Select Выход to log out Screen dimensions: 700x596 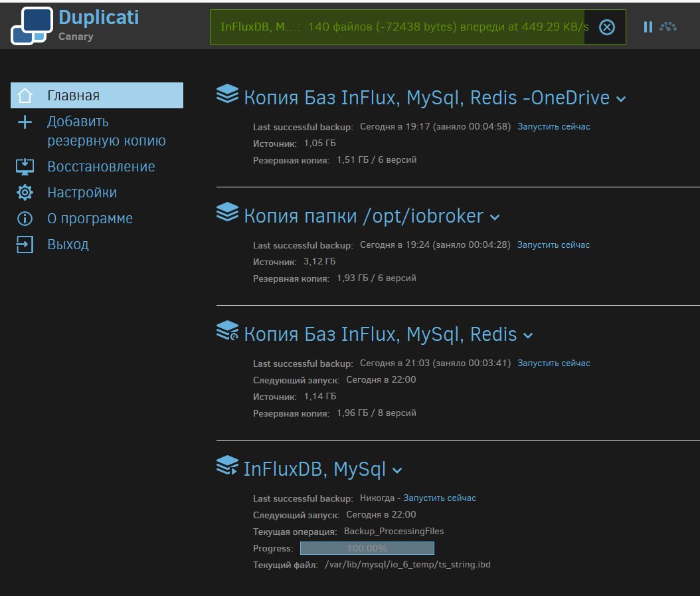click(68, 245)
